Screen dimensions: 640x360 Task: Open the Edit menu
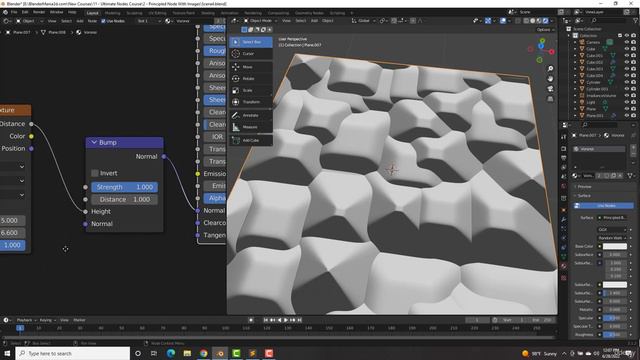tap(25, 12)
